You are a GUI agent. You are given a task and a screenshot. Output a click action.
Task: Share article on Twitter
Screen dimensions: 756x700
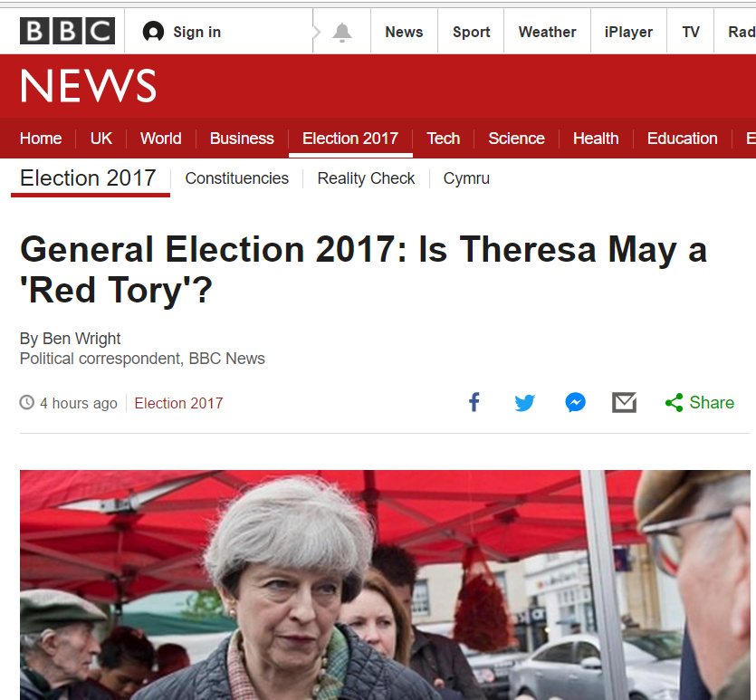point(524,403)
